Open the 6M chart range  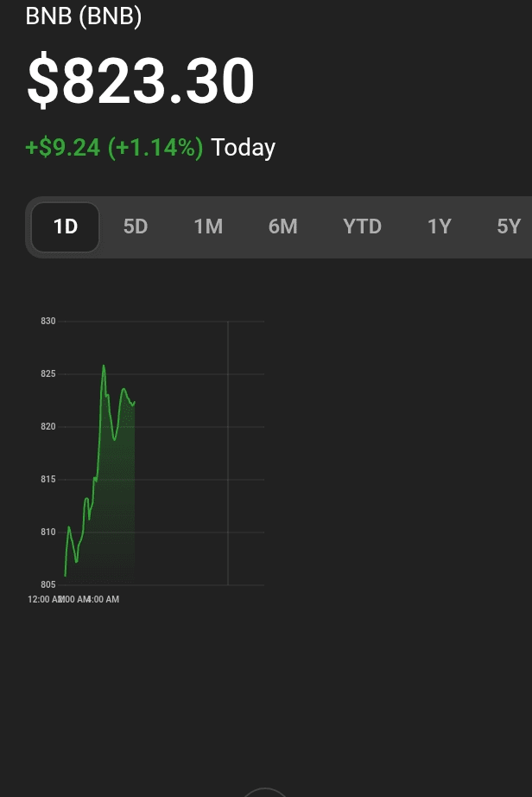(x=282, y=226)
